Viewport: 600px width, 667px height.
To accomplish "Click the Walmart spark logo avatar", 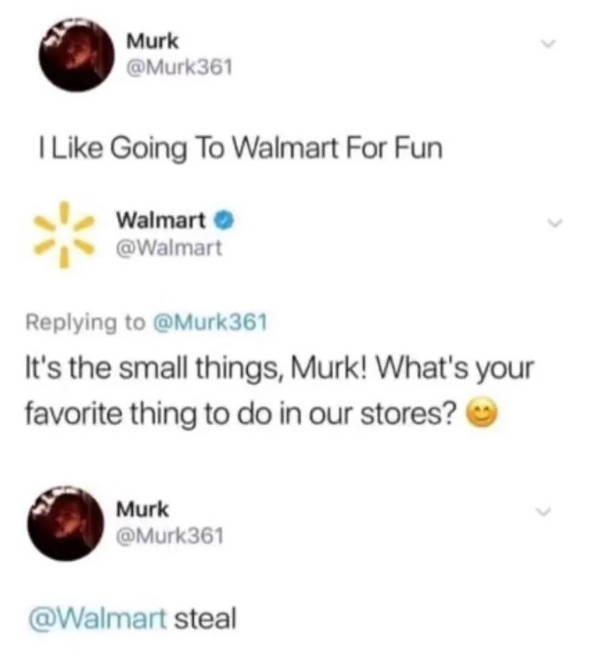I will pos(64,234).
